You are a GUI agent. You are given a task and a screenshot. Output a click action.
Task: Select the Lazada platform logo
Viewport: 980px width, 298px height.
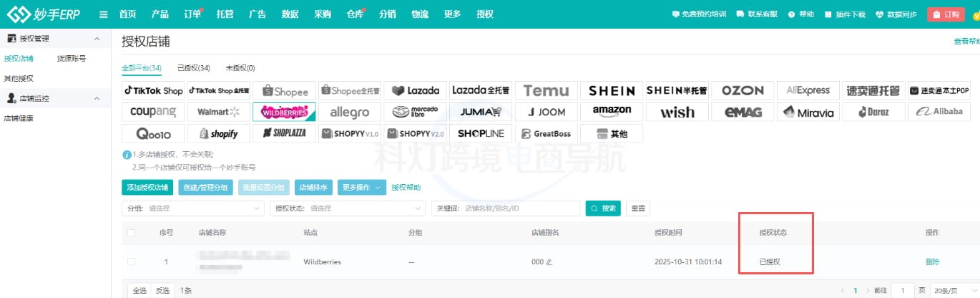[415, 91]
